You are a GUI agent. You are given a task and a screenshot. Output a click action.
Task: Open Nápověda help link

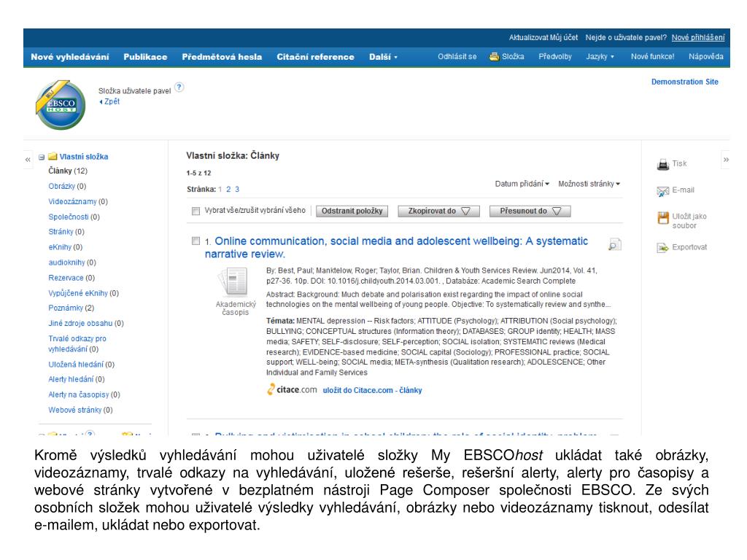pyautogui.click(x=705, y=57)
